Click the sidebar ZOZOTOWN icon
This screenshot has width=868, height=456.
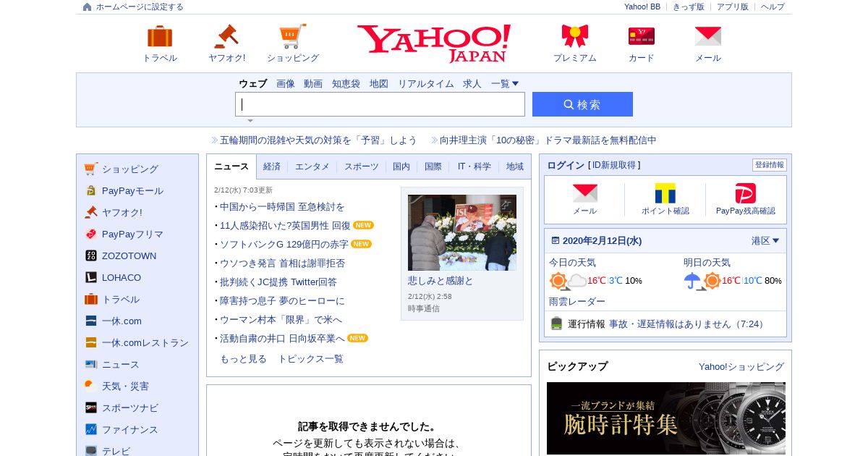coord(90,256)
